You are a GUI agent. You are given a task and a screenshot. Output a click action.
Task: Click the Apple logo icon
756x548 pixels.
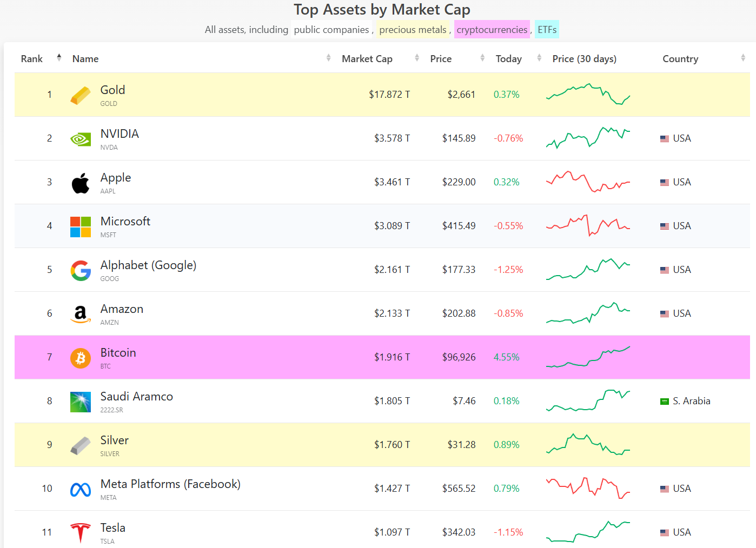tap(81, 183)
